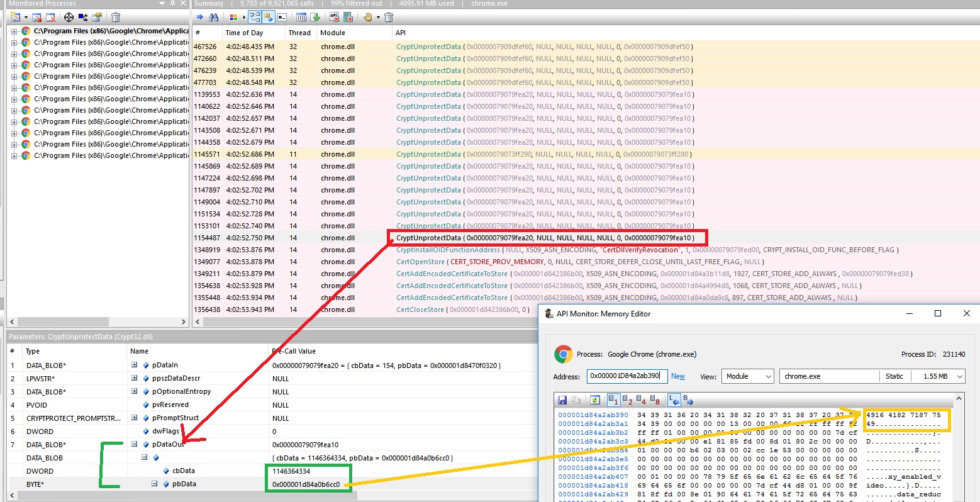The height and width of the screenshot is (502, 980).
Task: Click the Monitor New Process toolbar icon
Action: point(15,17)
